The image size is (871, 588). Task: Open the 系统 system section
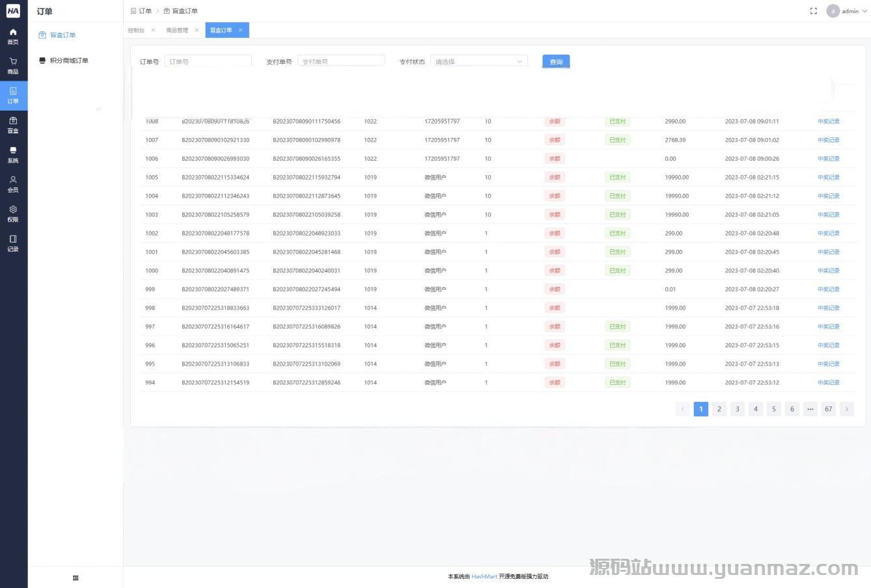13,154
